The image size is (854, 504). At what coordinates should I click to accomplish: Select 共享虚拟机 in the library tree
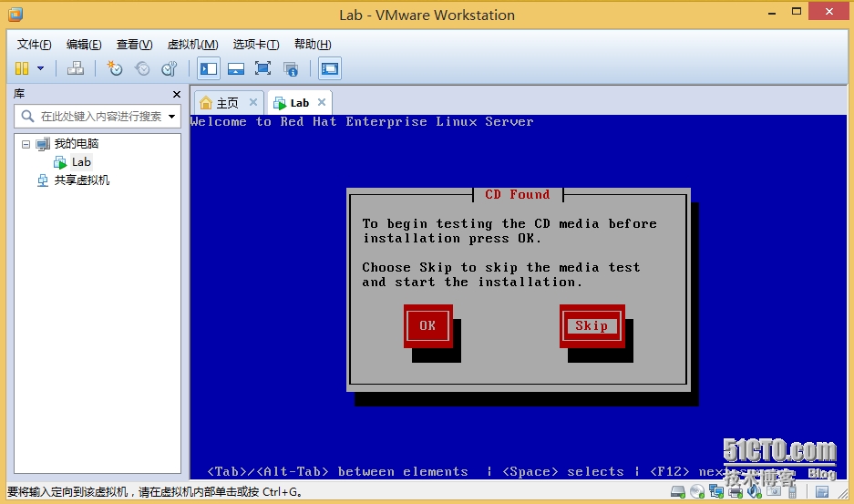pos(82,180)
